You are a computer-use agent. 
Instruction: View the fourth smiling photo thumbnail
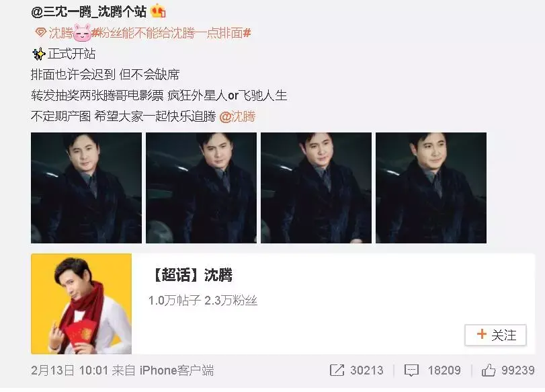(x=431, y=188)
